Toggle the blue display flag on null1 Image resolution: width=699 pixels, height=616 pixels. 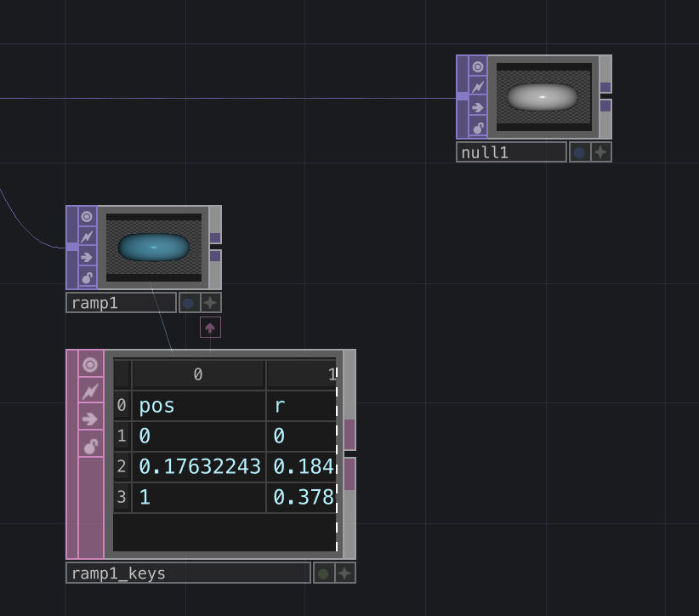(579, 152)
